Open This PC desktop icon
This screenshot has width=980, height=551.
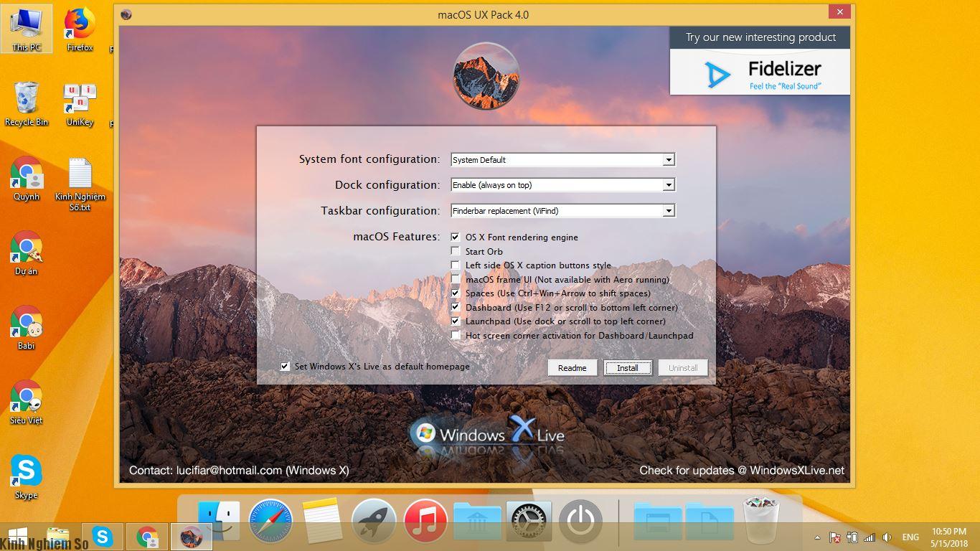(x=27, y=29)
